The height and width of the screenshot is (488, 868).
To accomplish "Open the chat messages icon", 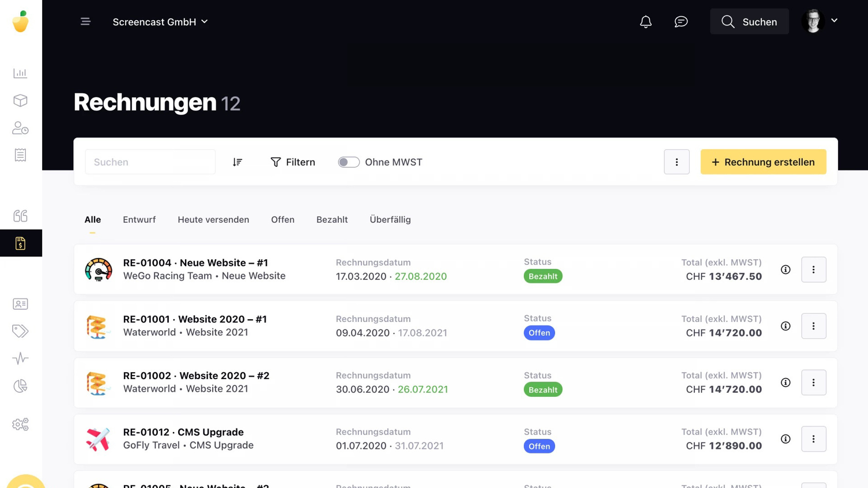I will pos(681,22).
